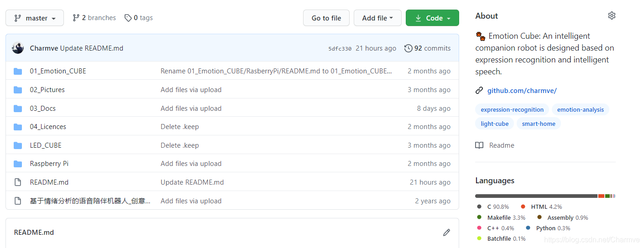Click folder icon for 04_Licences
Screen dimensions: 644x248
tap(18, 127)
